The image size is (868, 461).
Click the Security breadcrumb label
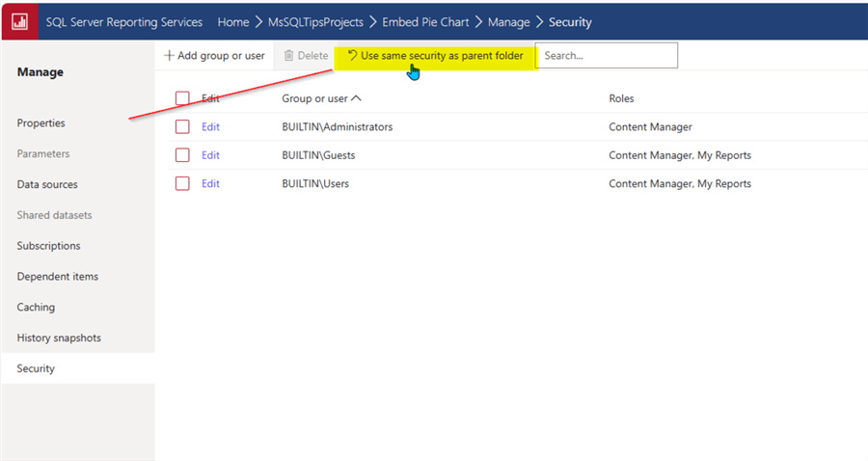[570, 22]
